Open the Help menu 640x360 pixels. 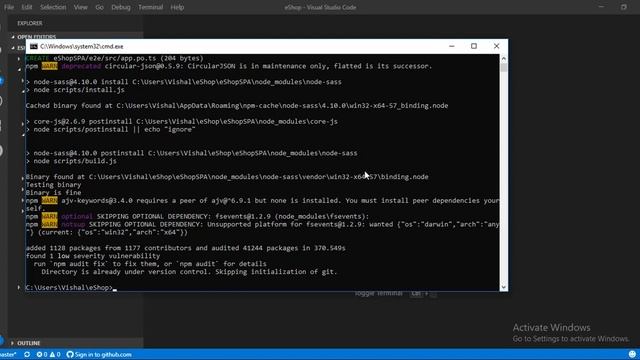177,7
